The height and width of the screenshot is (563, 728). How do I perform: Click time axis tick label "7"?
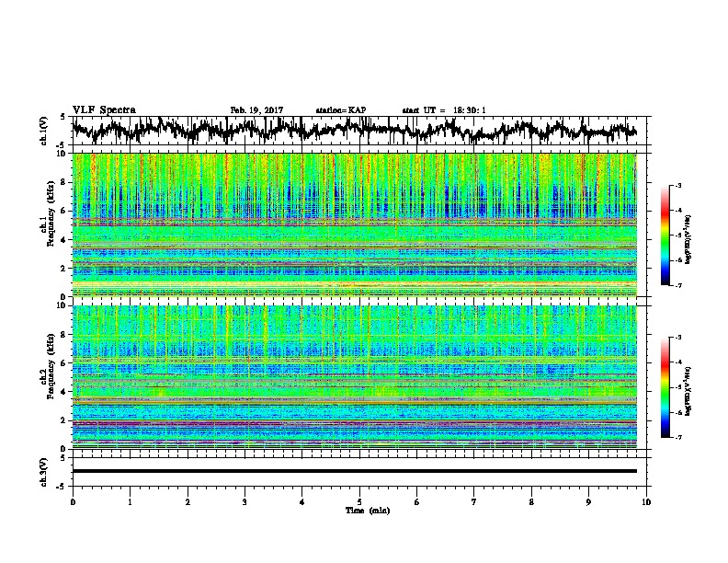(474, 502)
